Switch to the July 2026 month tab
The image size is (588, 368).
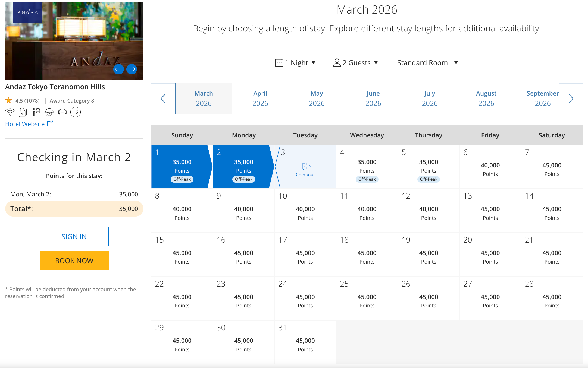point(430,98)
